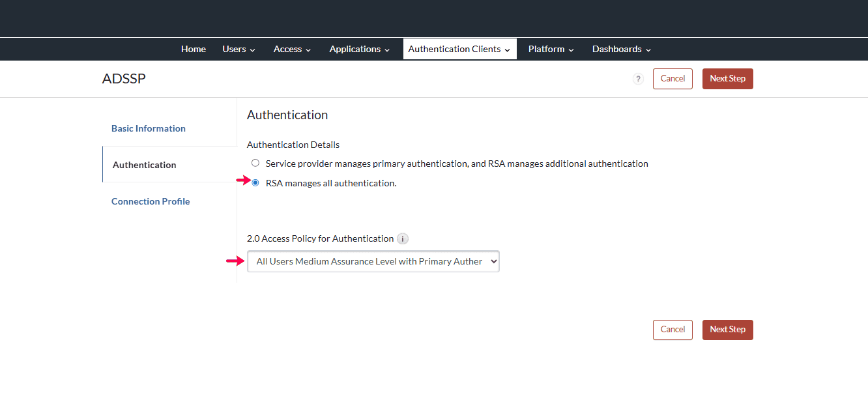Click the ADSSP page title
The height and width of the screenshot is (415, 868).
(124, 78)
